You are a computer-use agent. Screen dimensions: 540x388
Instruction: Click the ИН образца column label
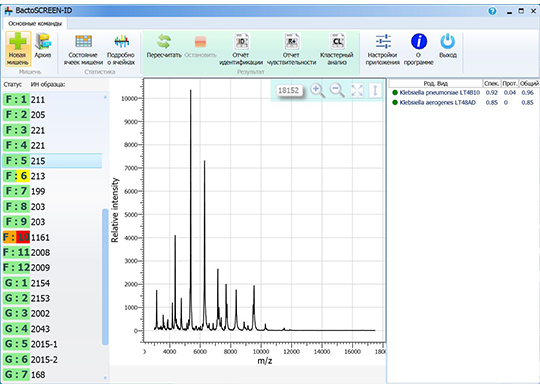click(48, 84)
